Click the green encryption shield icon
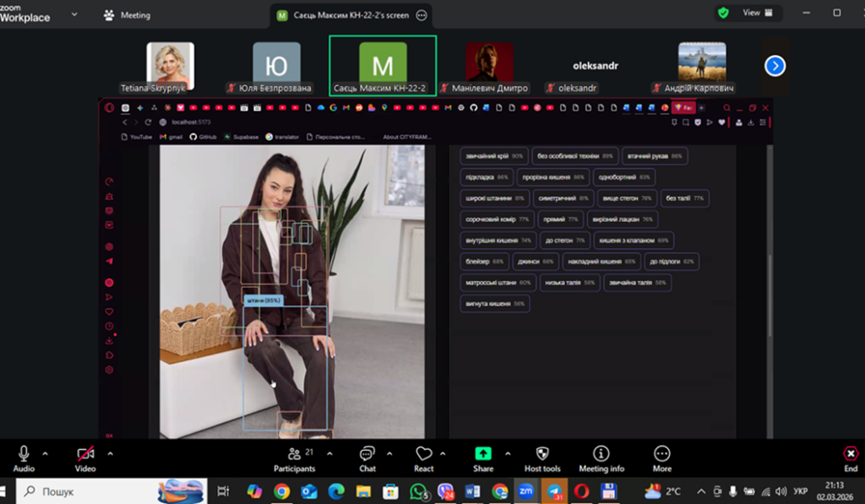This screenshot has width=865, height=504. (723, 14)
